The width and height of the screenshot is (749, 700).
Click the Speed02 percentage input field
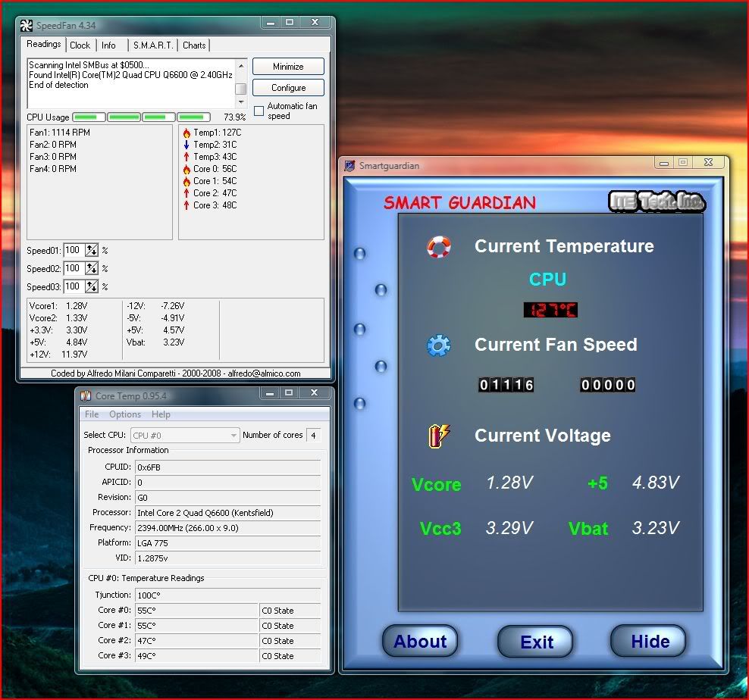[x=74, y=268]
